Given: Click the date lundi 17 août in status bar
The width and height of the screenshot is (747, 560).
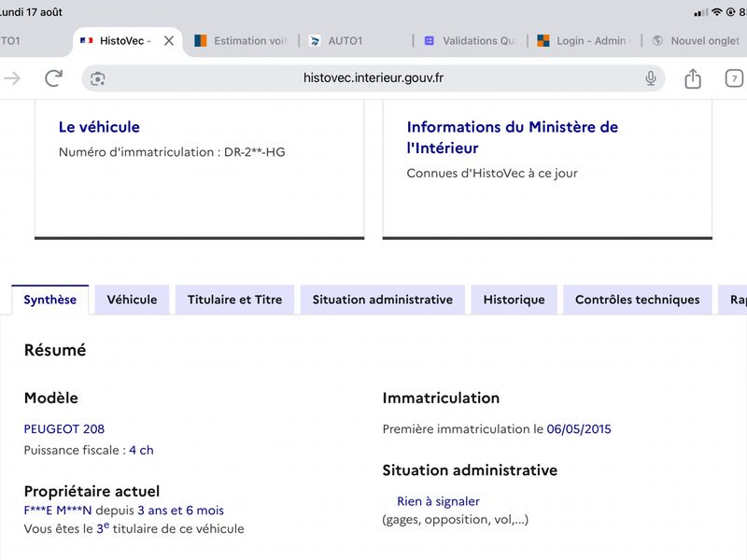Looking at the screenshot, I should pos(31,12).
